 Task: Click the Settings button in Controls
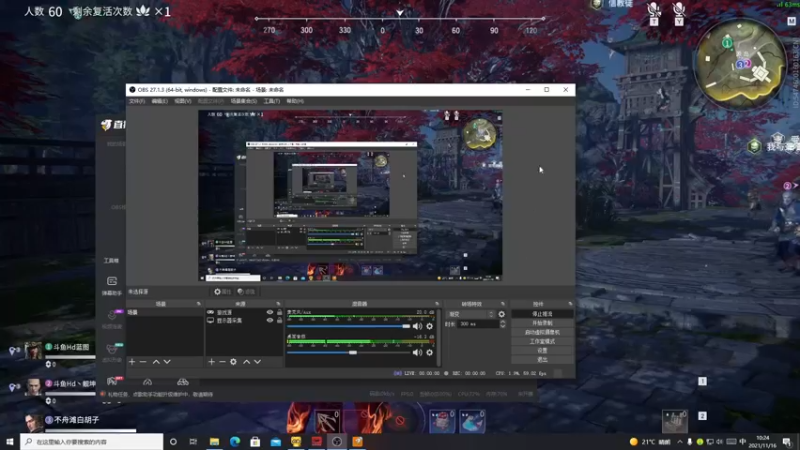[x=542, y=351]
